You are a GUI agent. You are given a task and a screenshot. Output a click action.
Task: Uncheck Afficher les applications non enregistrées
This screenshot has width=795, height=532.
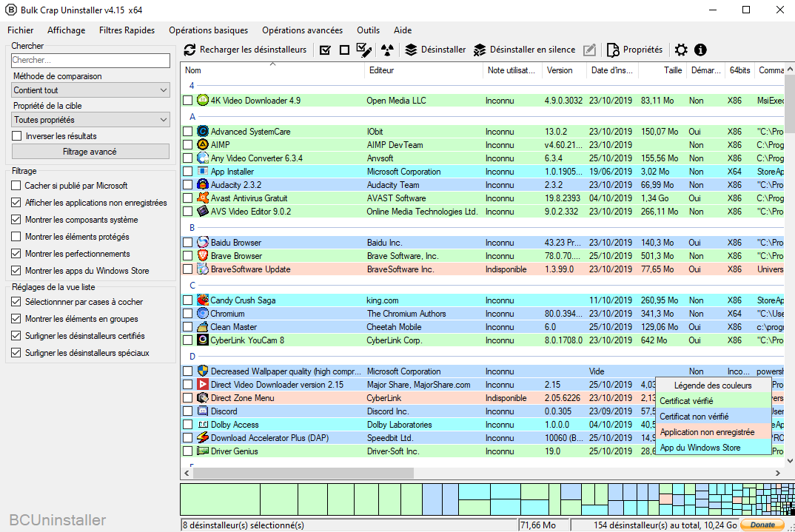pyautogui.click(x=16, y=203)
